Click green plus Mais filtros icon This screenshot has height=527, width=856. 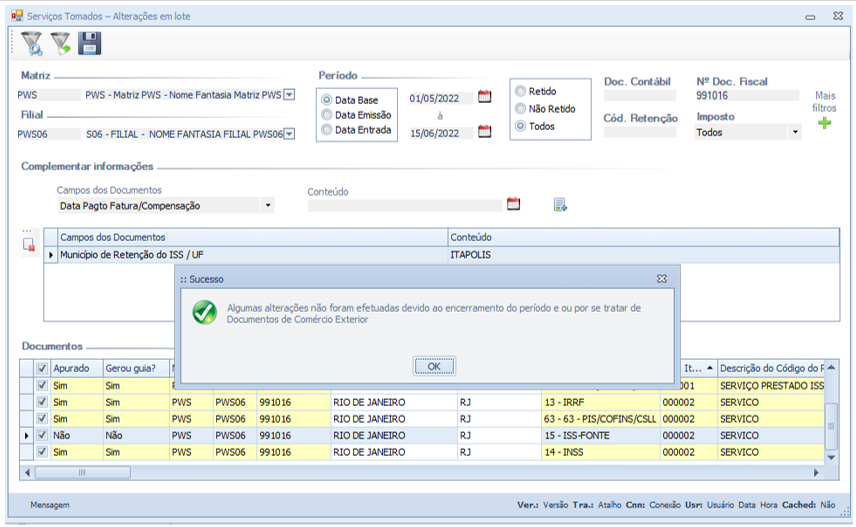[824, 124]
